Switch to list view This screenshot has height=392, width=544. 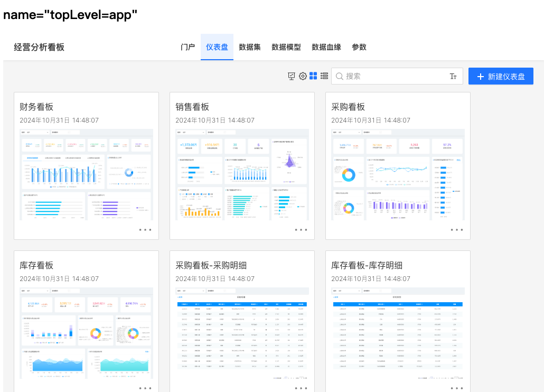(324, 76)
